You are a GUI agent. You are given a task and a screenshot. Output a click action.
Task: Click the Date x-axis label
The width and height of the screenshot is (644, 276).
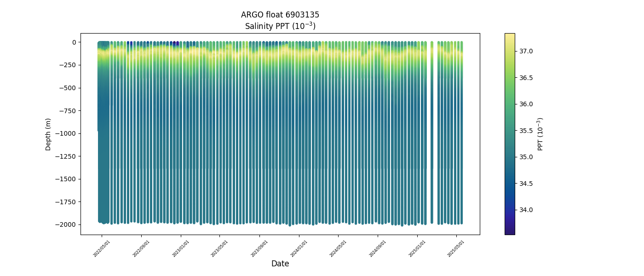pyautogui.click(x=280, y=264)
